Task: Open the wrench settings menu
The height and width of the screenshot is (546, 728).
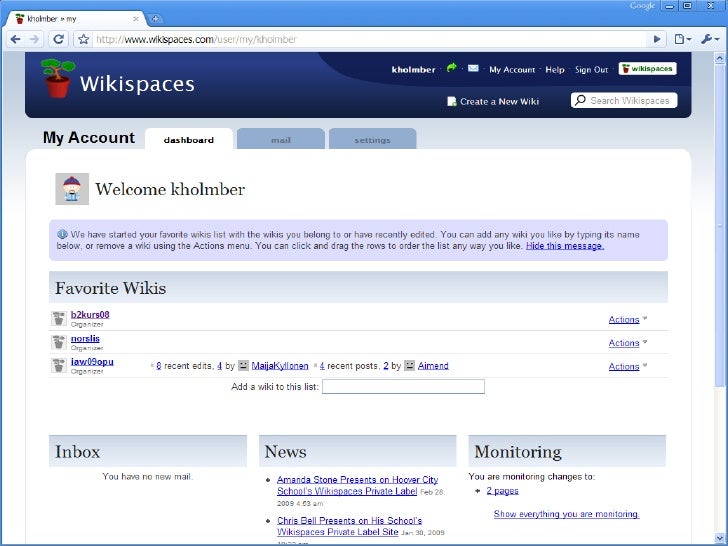Action: tap(709, 39)
